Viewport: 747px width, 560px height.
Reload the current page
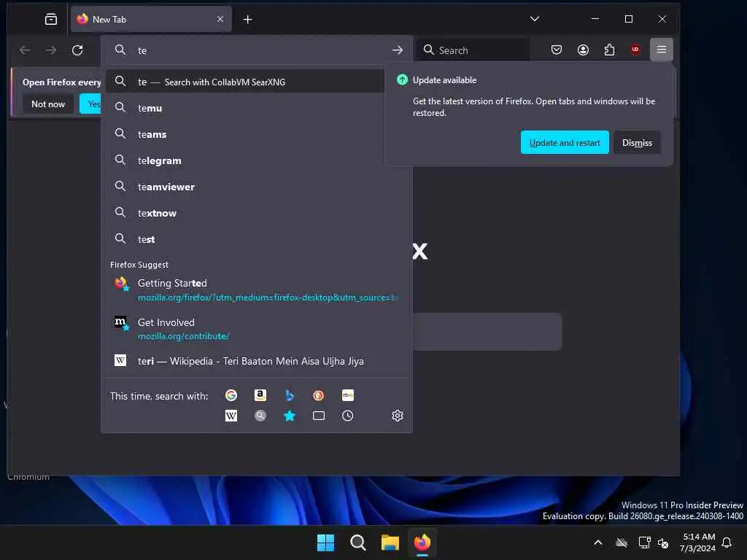point(77,50)
